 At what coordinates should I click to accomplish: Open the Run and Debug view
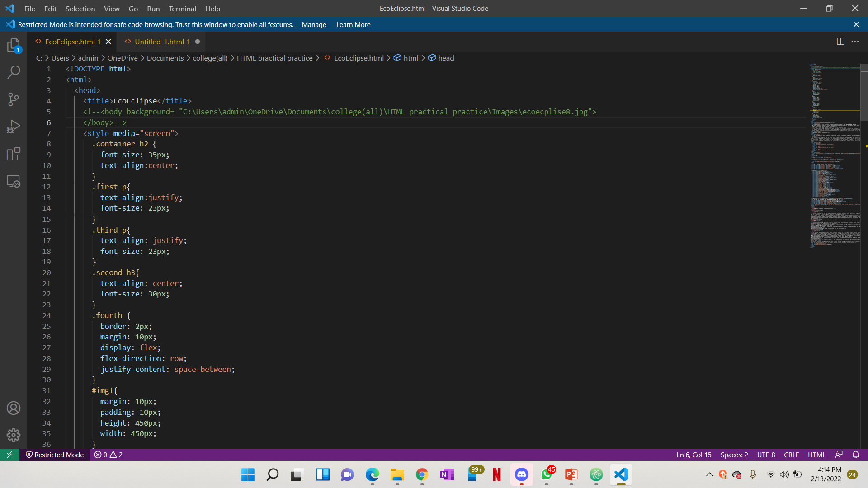click(x=14, y=127)
